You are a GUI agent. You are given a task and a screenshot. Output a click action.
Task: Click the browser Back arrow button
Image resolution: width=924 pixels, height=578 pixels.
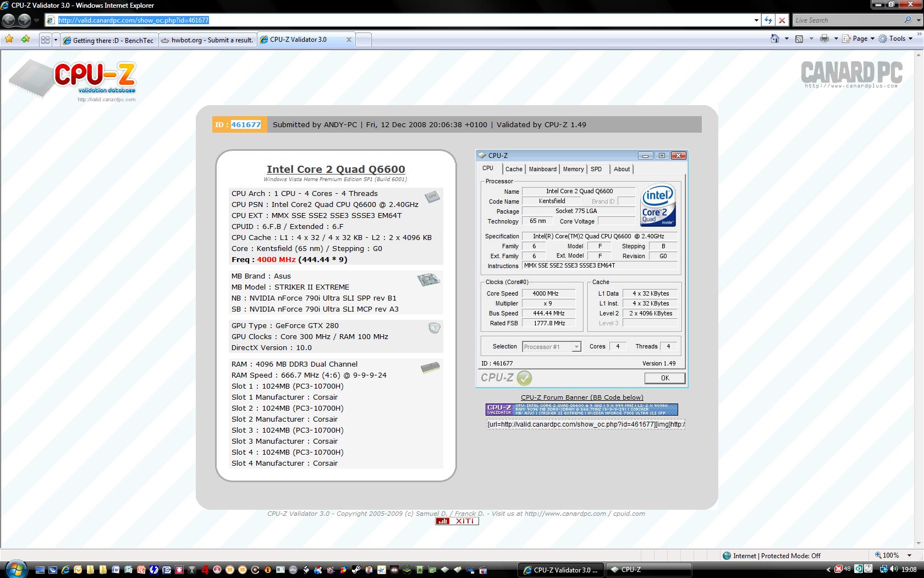pyautogui.click(x=8, y=20)
